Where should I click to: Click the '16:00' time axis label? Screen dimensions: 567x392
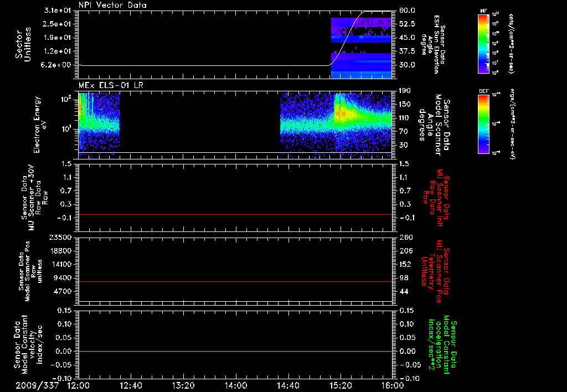pyautogui.click(x=393, y=385)
